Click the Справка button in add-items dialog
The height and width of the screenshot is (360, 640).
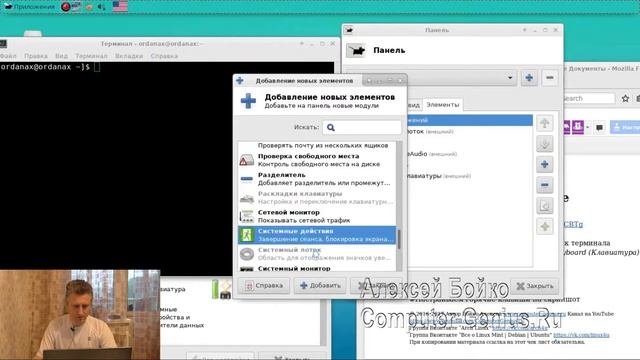click(x=264, y=286)
